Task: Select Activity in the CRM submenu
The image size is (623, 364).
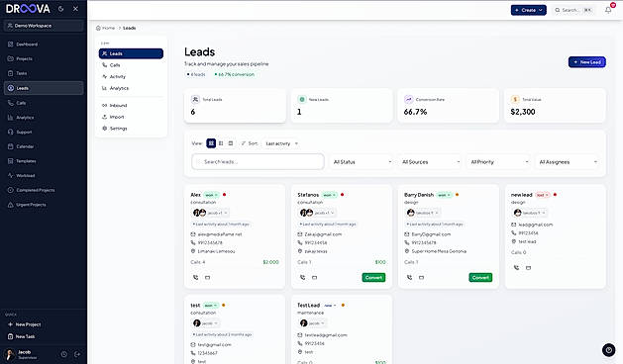Action: (131, 76)
